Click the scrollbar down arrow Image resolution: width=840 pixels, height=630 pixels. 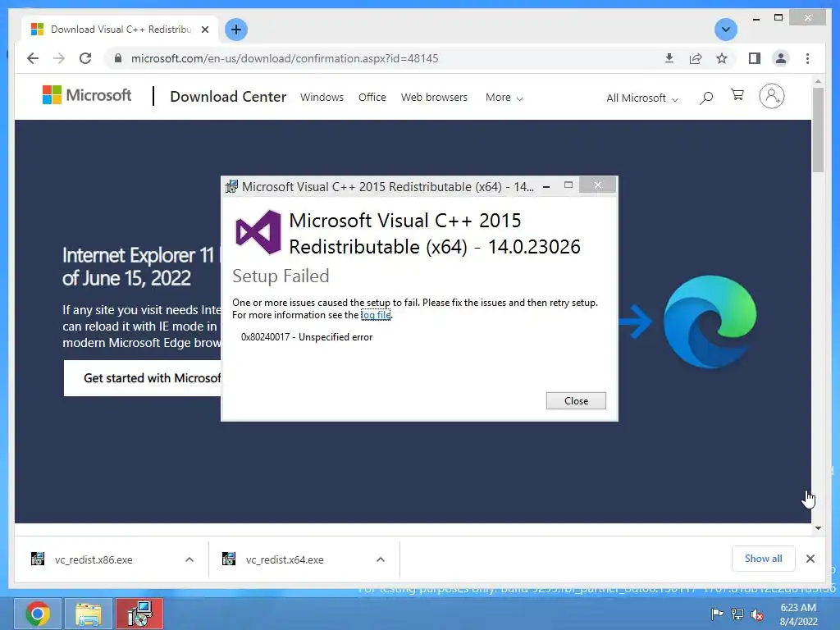(818, 528)
